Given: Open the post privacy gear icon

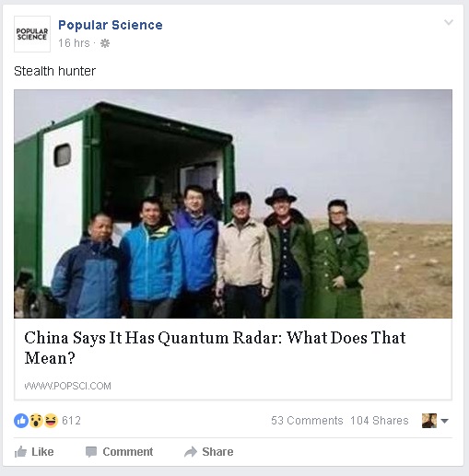Looking at the screenshot, I should point(105,43).
